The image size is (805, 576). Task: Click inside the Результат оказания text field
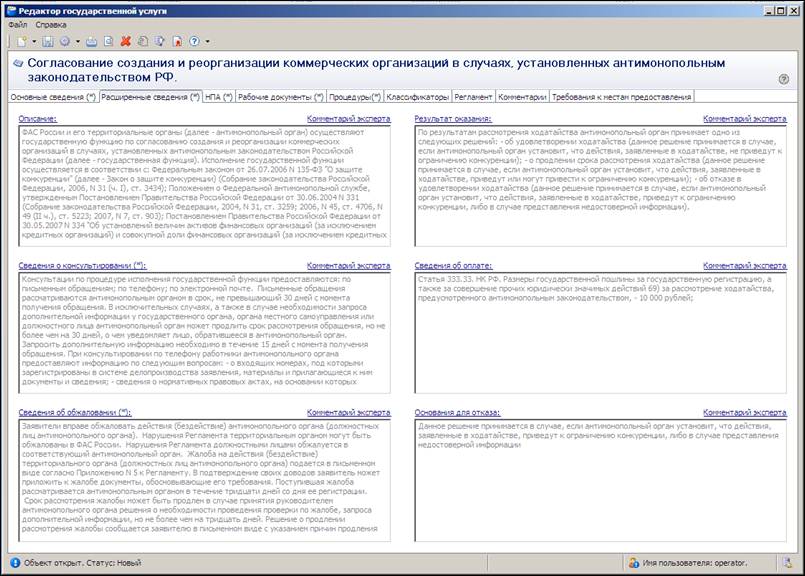(601, 186)
